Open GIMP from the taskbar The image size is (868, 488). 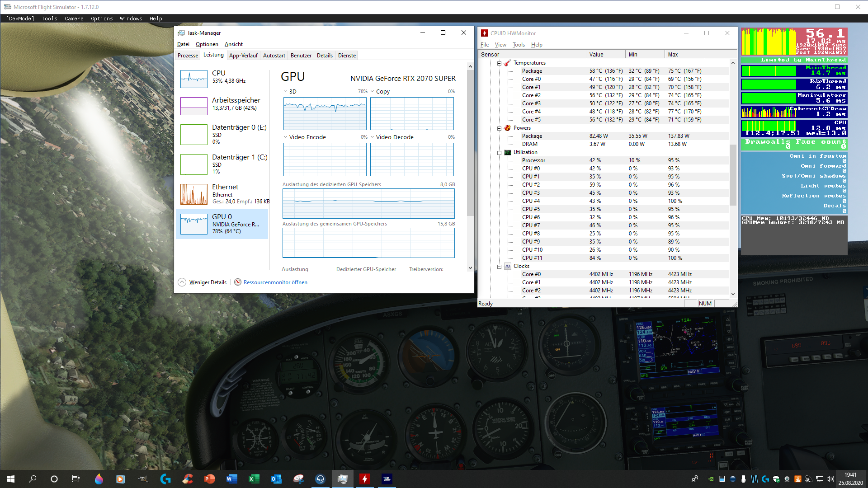[x=143, y=479]
